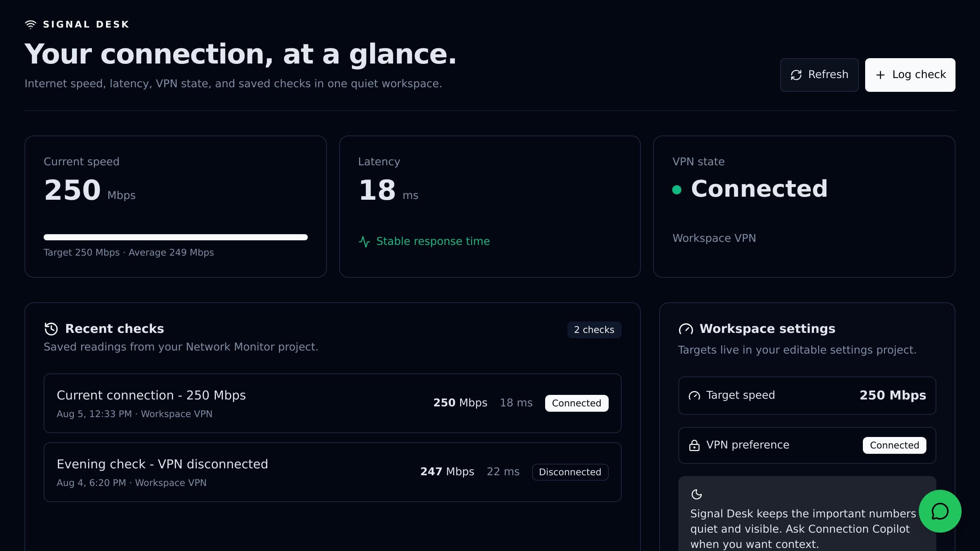980x551 pixels.
Task: Click 'Saved readings from your Network Monitor project.'
Action: pyautogui.click(x=181, y=347)
